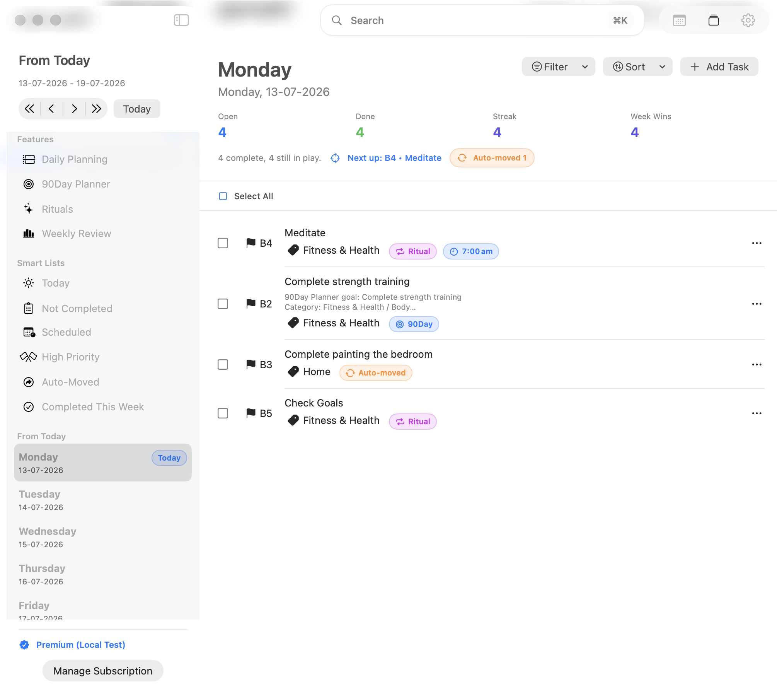Image resolution: width=777 pixels, height=700 pixels.
Task: Select Thursday 16-07-2026 in sidebar
Action: (x=103, y=574)
